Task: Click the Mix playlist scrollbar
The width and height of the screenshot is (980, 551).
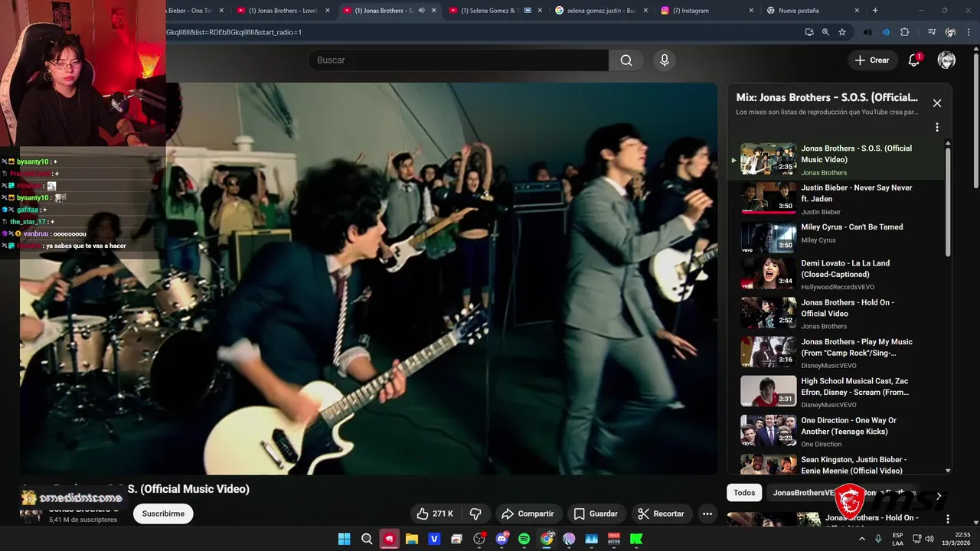Action: point(948,202)
